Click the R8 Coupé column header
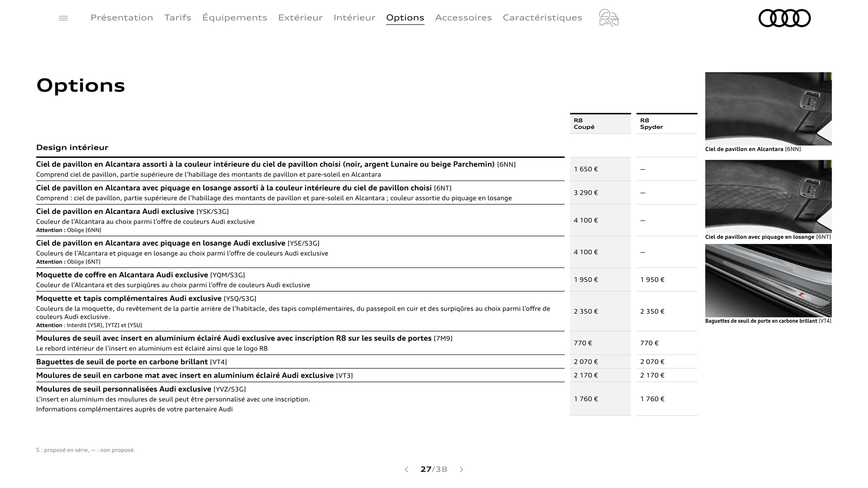Image resolution: width=868 pixels, height=488 pixels. 600,124
